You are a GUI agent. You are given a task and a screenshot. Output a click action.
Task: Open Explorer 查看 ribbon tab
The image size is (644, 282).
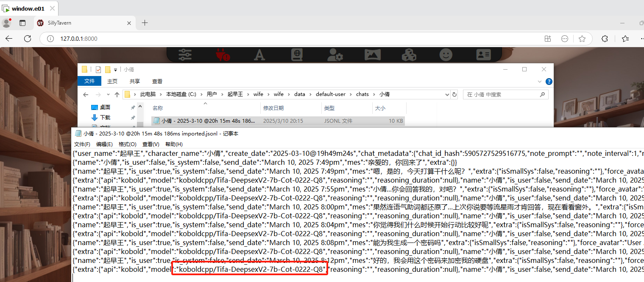click(157, 81)
